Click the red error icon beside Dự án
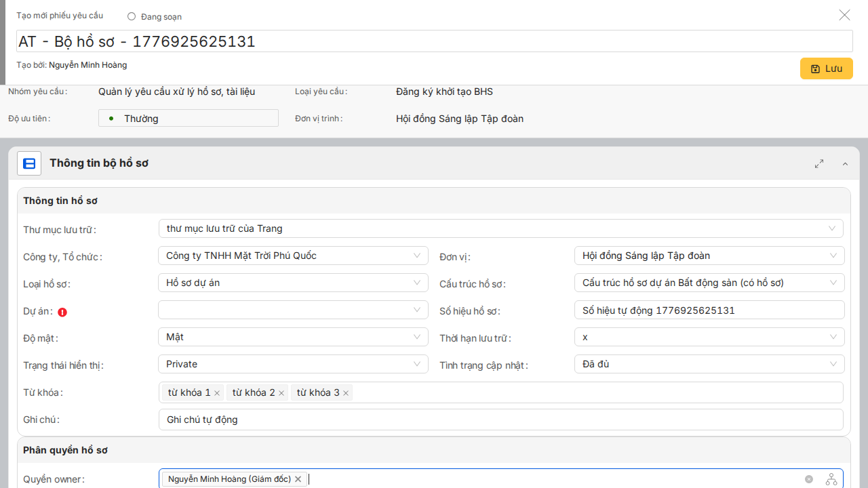This screenshot has width=868, height=488. (x=62, y=312)
